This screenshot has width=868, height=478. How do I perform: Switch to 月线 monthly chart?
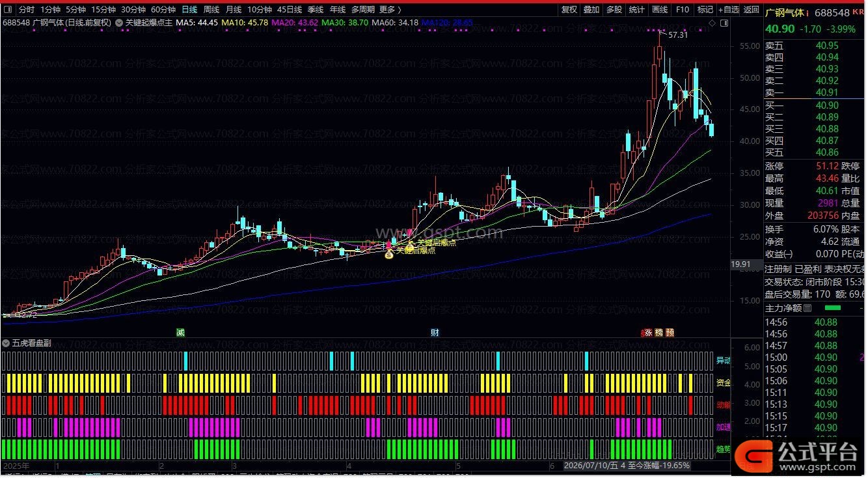pos(234,10)
